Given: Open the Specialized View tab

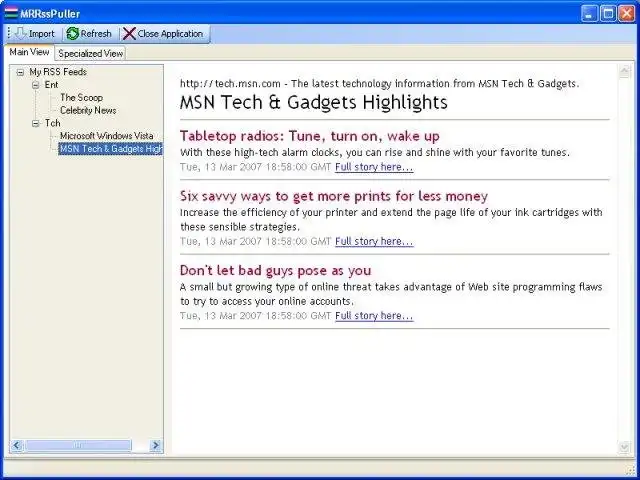Looking at the screenshot, I should click(90, 53).
